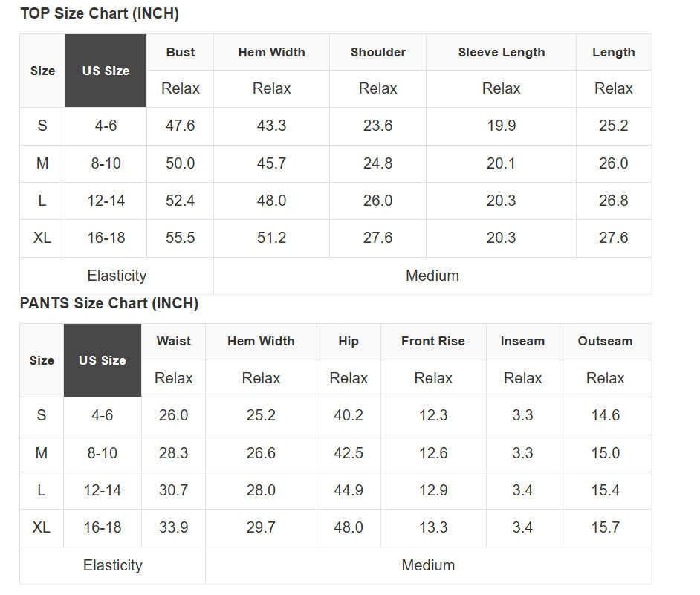
Task: Click the 12-14 US size in top chart
Action: pyautogui.click(x=106, y=201)
